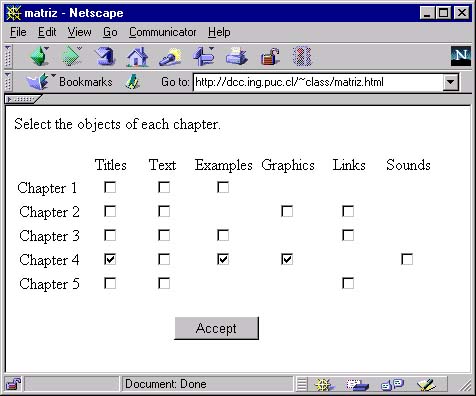The height and width of the screenshot is (396, 476).
Task: Check Chapter 5 Text checkbox
Action: point(164,283)
